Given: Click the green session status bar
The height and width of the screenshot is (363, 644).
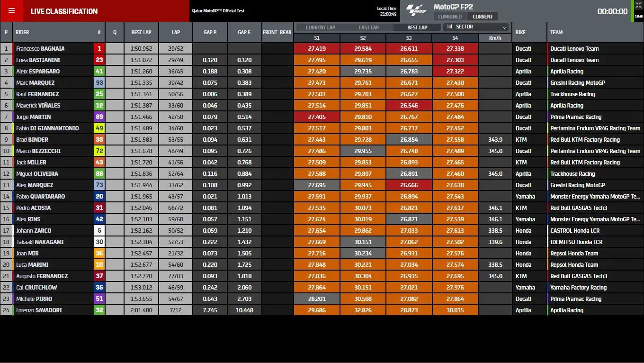Looking at the screenshot, I should point(632,11).
